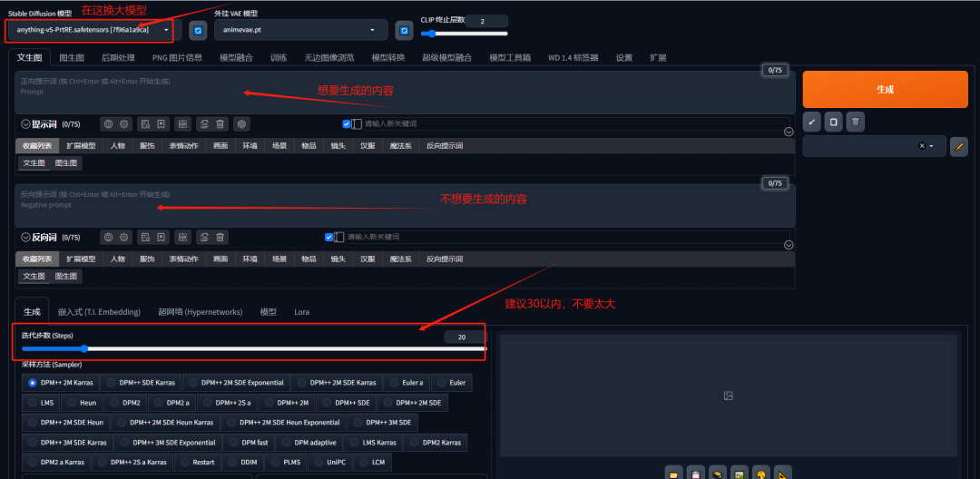Switch to the 图生图 main tab

tap(72, 57)
